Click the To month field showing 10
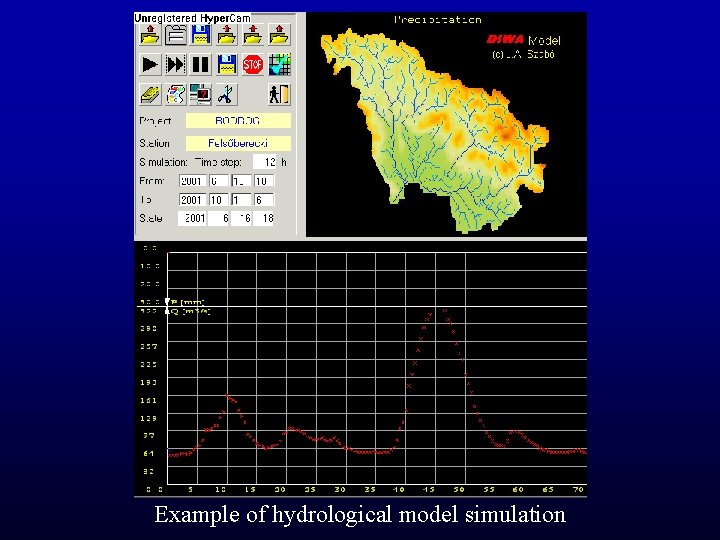Screen dimensions: 720x540 tap(219, 200)
